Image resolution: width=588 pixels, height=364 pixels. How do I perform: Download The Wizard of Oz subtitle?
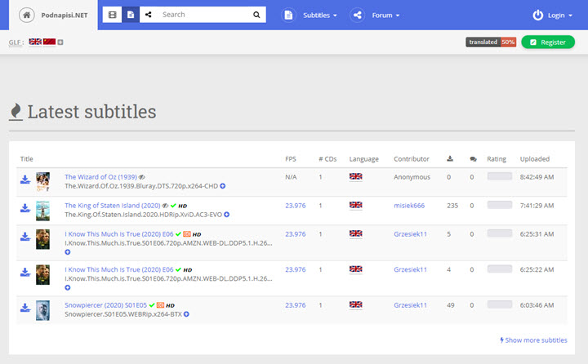[24, 180]
